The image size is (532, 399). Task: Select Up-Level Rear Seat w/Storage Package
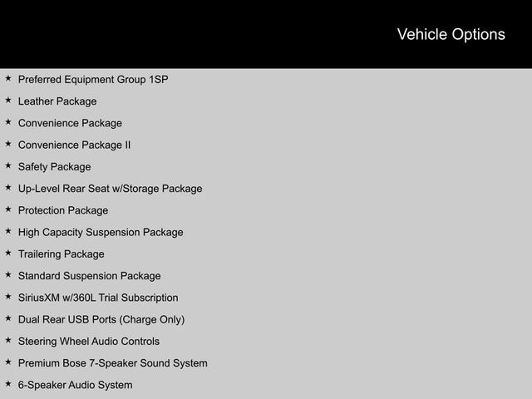pyautogui.click(x=110, y=189)
